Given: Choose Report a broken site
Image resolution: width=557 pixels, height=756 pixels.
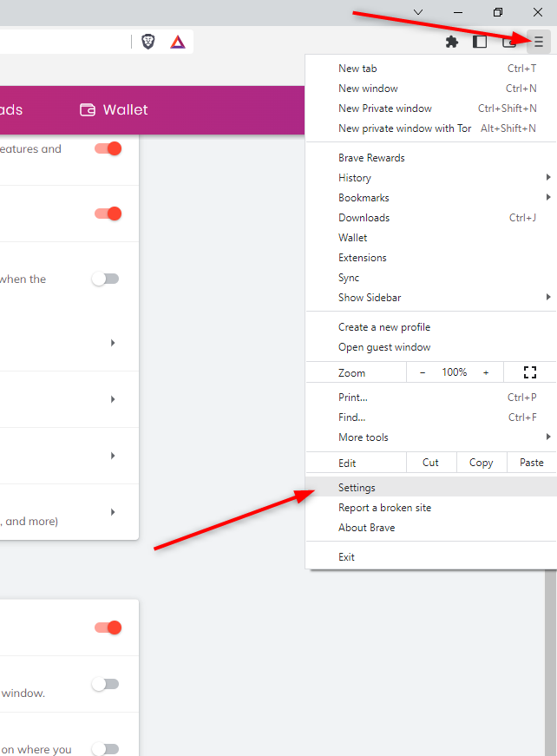Looking at the screenshot, I should [x=430, y=508].
